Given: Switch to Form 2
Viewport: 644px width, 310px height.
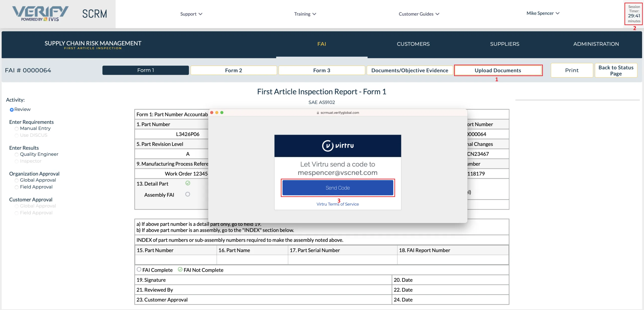Looking at the screenshot, I should (234, 70).
